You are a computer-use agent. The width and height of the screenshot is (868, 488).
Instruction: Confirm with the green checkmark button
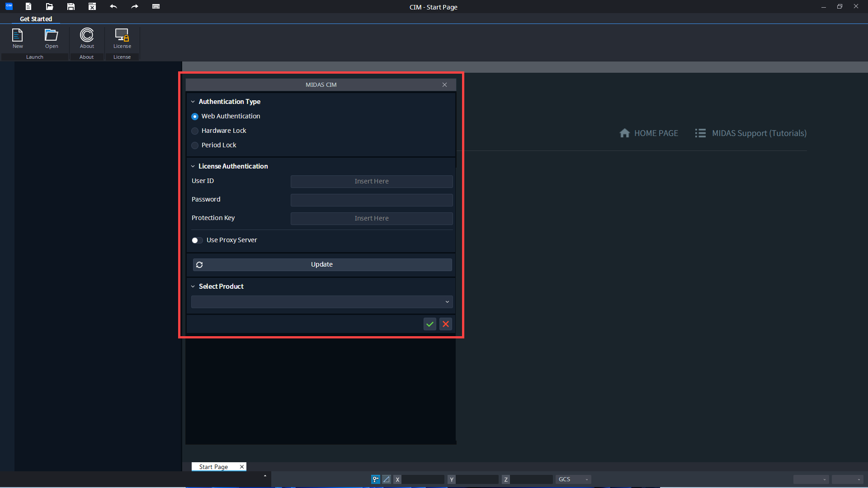tap(430, 324)
